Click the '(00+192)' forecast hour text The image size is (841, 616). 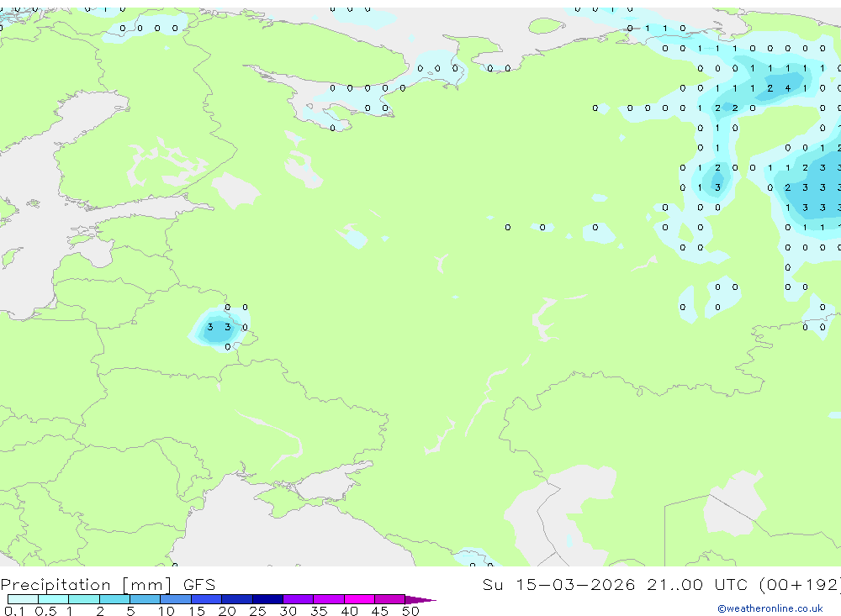(801, 584)
